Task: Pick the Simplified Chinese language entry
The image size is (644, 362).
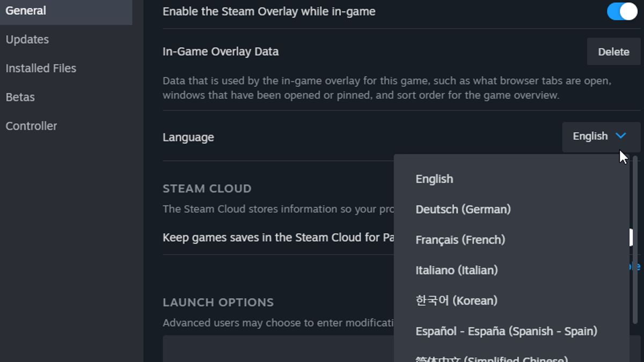Action: pyautogui.click(x=491, y=358)
